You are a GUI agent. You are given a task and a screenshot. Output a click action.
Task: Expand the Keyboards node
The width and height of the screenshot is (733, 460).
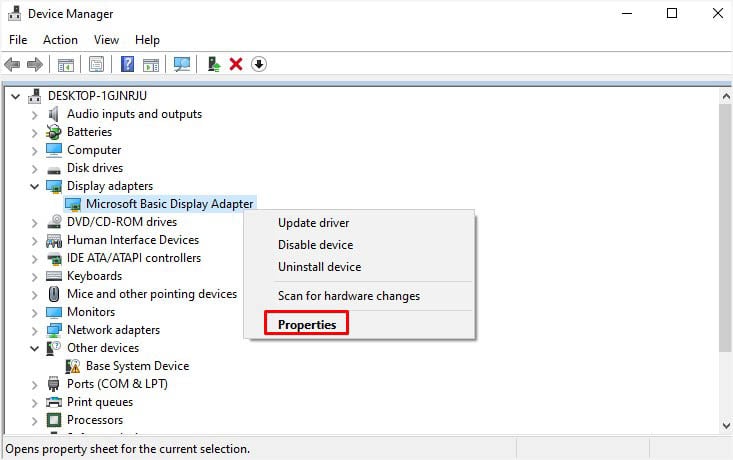coord(34,276)
